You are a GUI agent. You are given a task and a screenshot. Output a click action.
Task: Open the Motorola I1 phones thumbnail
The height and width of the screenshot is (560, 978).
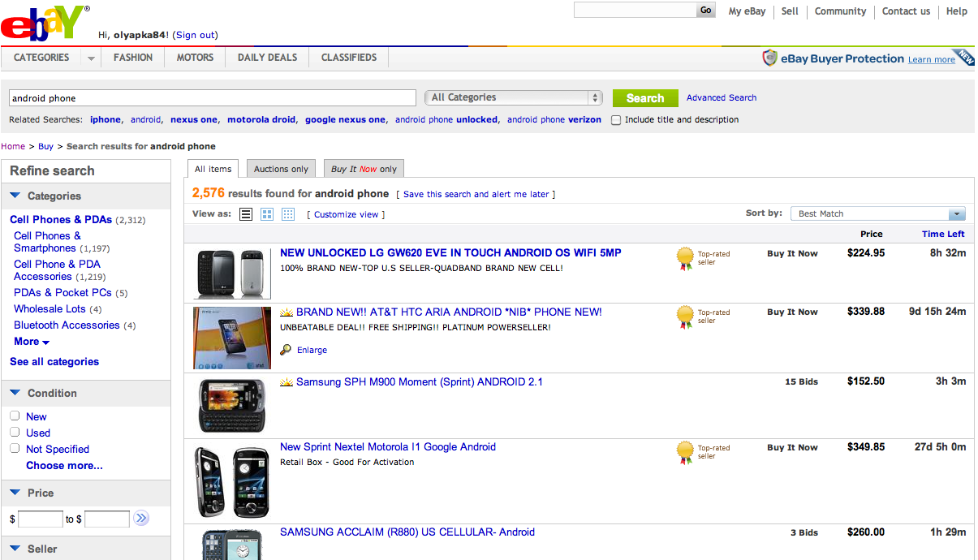point(232,481)
